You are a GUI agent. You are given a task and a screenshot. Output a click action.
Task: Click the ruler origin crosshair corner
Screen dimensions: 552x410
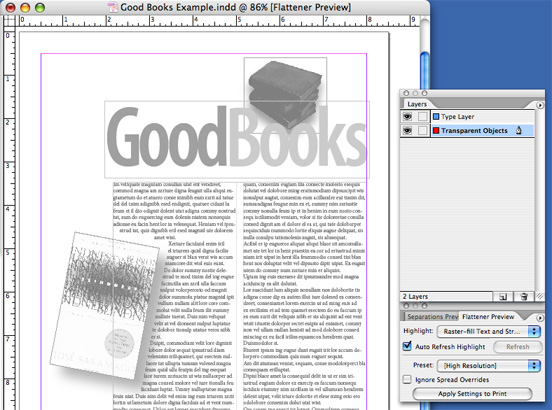click(x=10, y=21)
